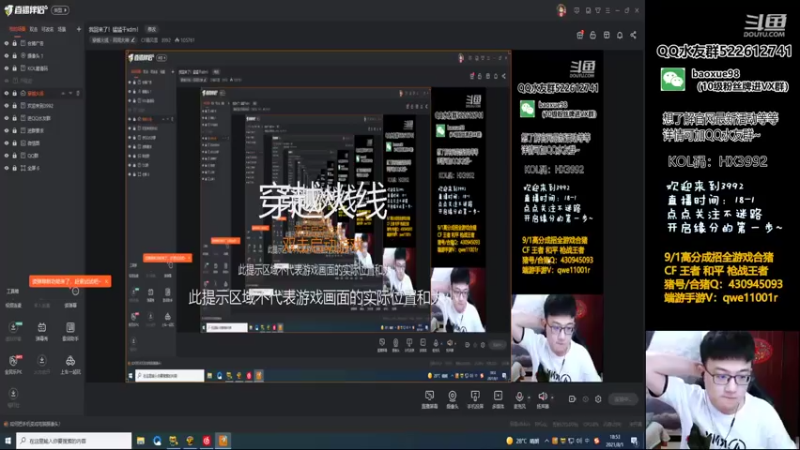Click the 修改 button beside the stream title
Viewport: 800px width, 450px height.
tap(152, 29)
